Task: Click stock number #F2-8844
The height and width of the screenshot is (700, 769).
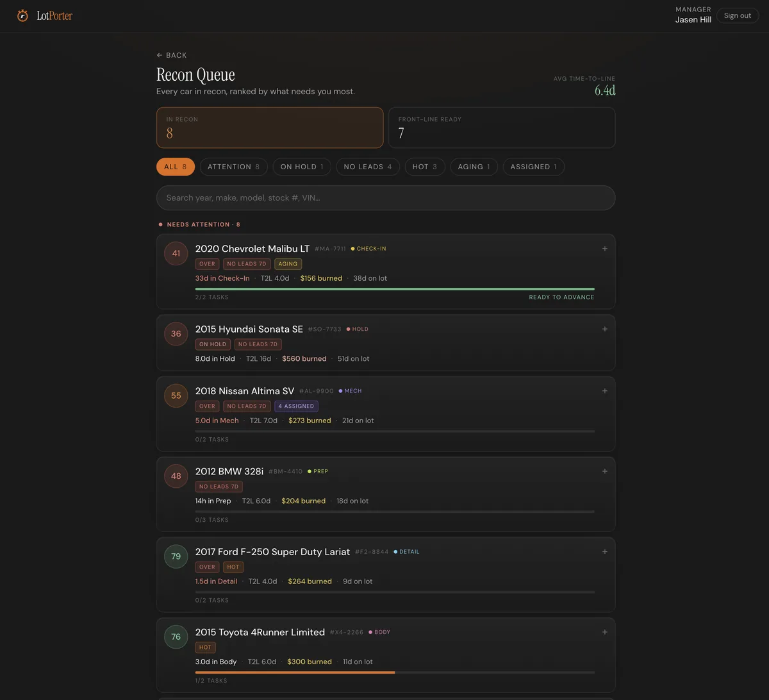Action: pyautogui.click(x=372, y=552)
